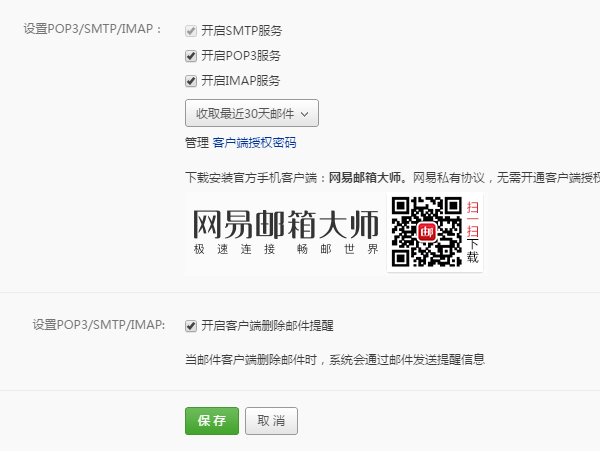
Task: Disable 开启客户端删除邮件提醒 checkbox
Action: (191, 326)
